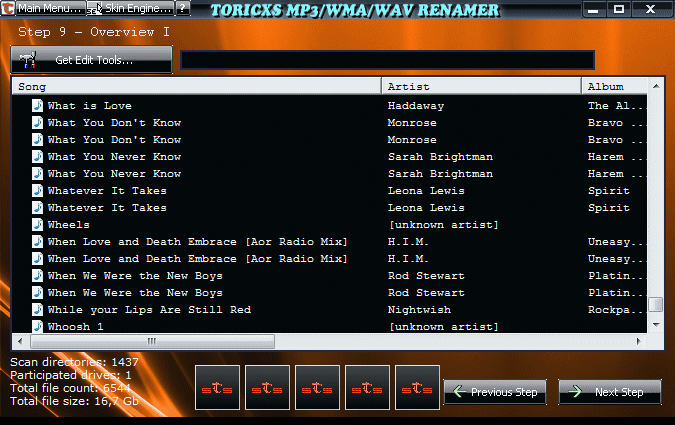
Task: Go to the Next Step
Action: coord(609,392)
